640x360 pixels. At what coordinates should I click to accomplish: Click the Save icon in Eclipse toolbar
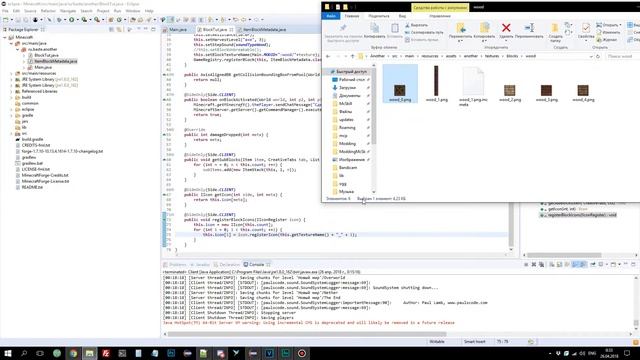pyautogui.click(x=18, y=20)
